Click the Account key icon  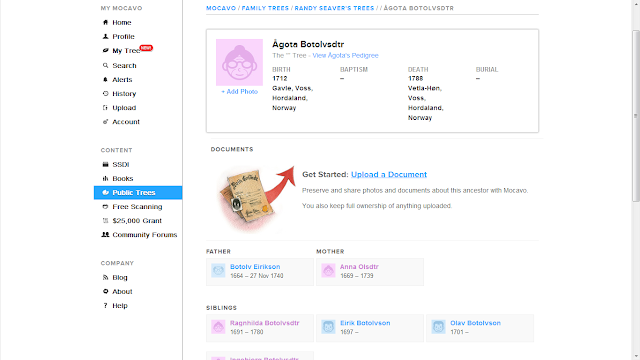pyautogui.click(x=105, y=122)
